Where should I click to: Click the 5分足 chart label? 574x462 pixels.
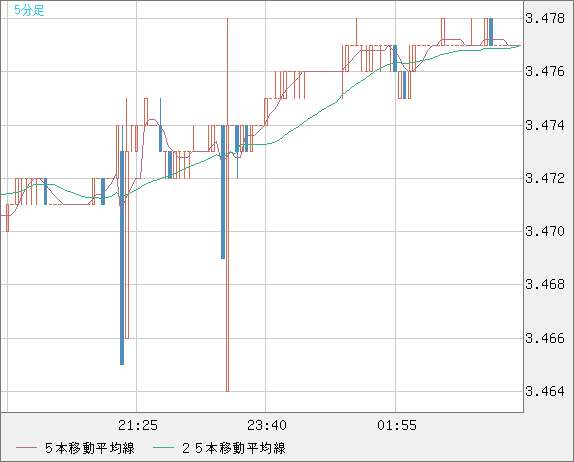click(x=29, y=10)
